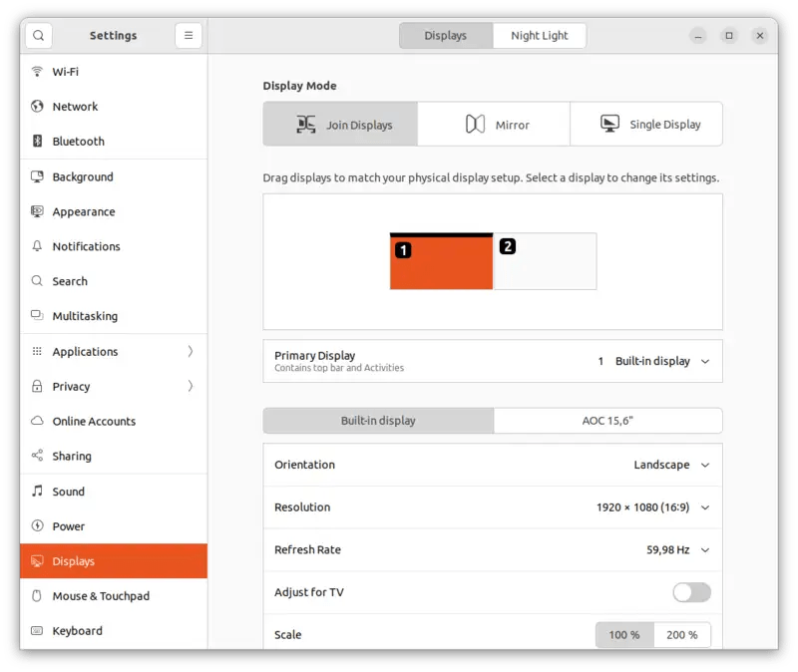Viewport: 798px width, 672px height.
Task: Select display 2 in the arrangement preview
Action: (546, 262)
